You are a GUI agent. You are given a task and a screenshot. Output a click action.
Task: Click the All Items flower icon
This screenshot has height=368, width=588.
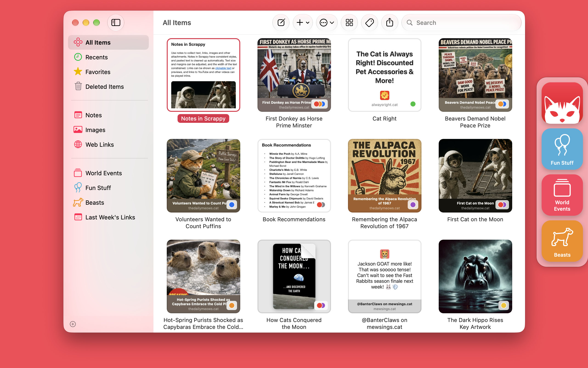pyautogui.click(x=78, y=42)
